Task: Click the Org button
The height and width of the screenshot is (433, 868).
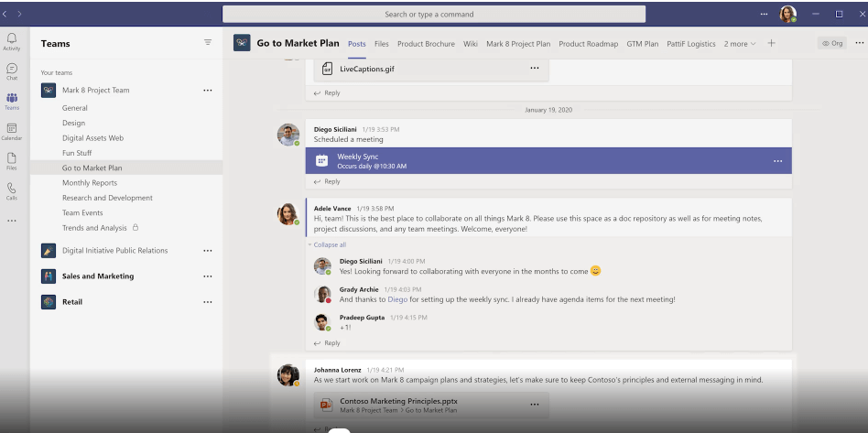Action: pos(831,43)
